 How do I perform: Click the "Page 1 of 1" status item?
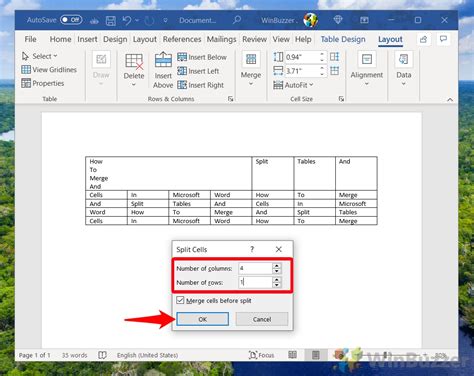click(x=34, y=355)
